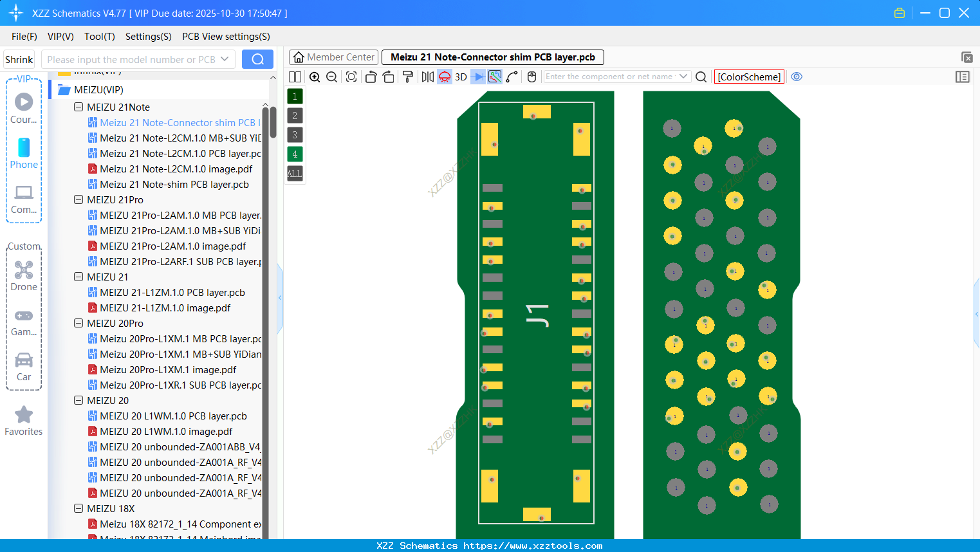Open the MEIZU(VIP) folder
980x552 pixels.
pos(98,90)
